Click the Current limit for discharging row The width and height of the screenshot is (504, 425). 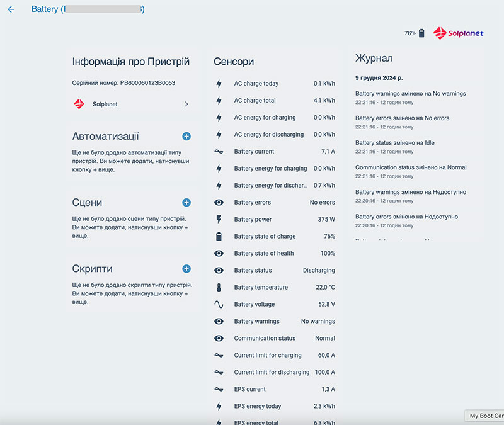pos(275,373)
